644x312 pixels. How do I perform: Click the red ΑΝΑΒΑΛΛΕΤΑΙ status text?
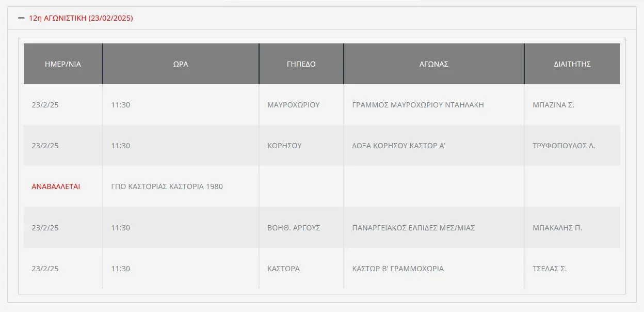[x=56, y=186]
